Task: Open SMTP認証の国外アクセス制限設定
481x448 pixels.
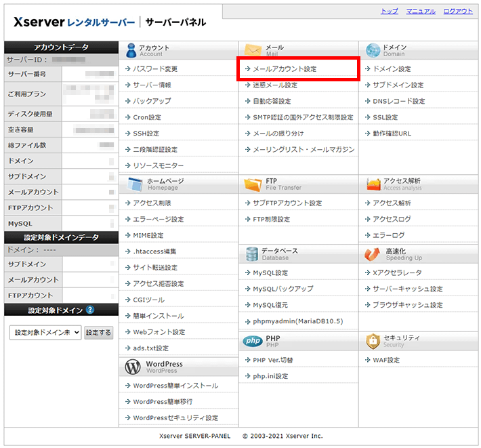Action: [x=303, y=117]
